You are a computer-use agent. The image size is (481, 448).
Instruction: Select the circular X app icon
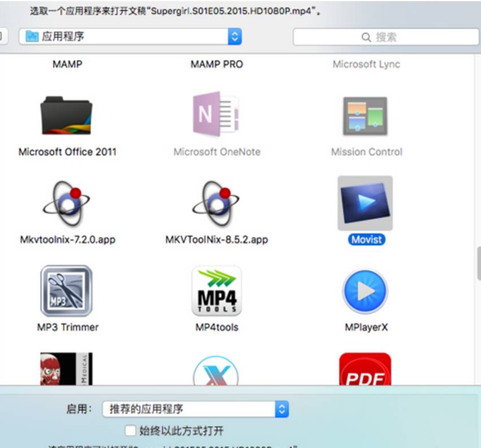tap(216, 373)
